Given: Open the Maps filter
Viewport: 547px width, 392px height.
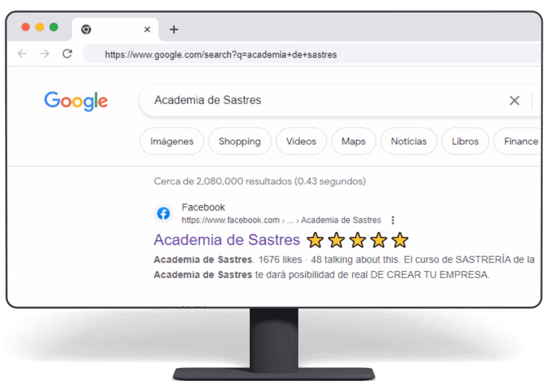Looking at the screenshot, I should pos(353,141).
